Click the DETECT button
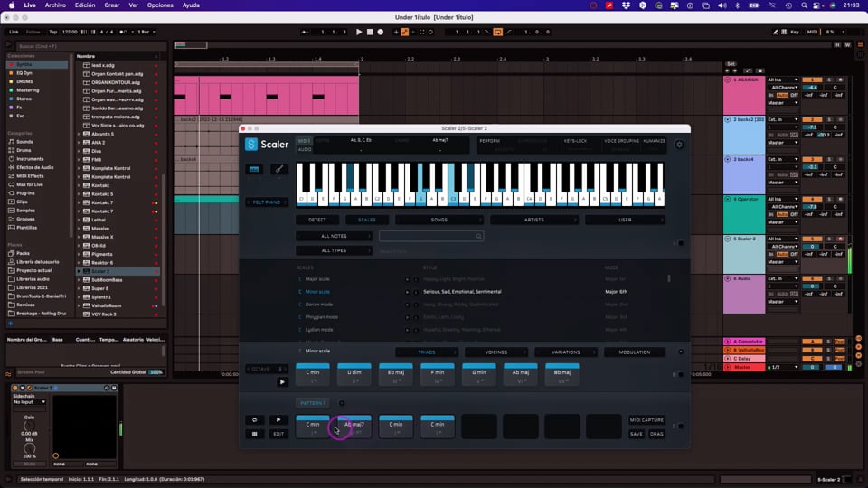This screenshot has height=488, width=868. click(317, 221)
